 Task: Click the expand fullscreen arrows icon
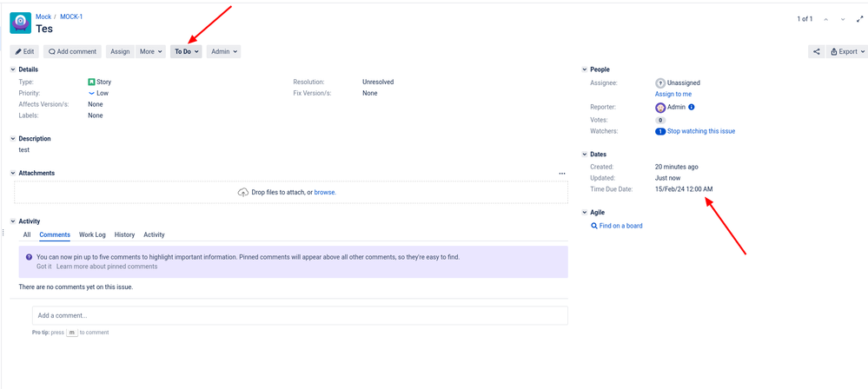coord(859,19)
